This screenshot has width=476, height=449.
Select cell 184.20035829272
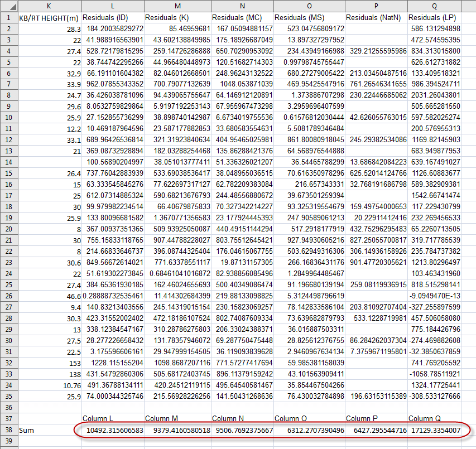(x=113, y=29)
